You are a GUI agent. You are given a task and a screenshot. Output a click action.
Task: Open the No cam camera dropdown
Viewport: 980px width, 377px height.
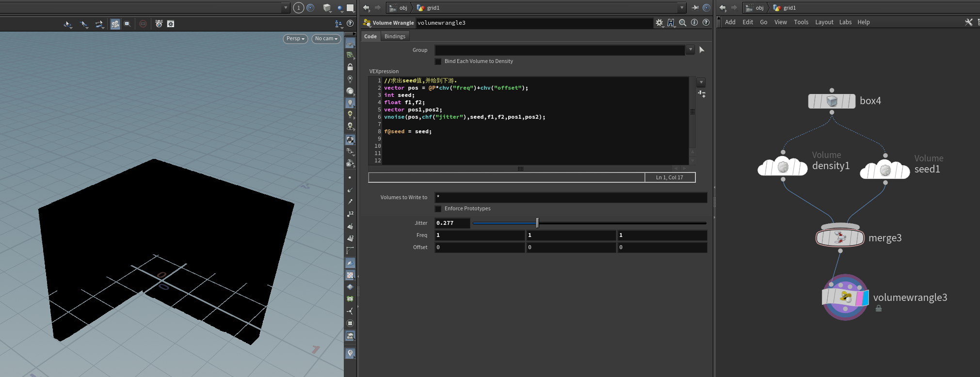click(326, 39)
